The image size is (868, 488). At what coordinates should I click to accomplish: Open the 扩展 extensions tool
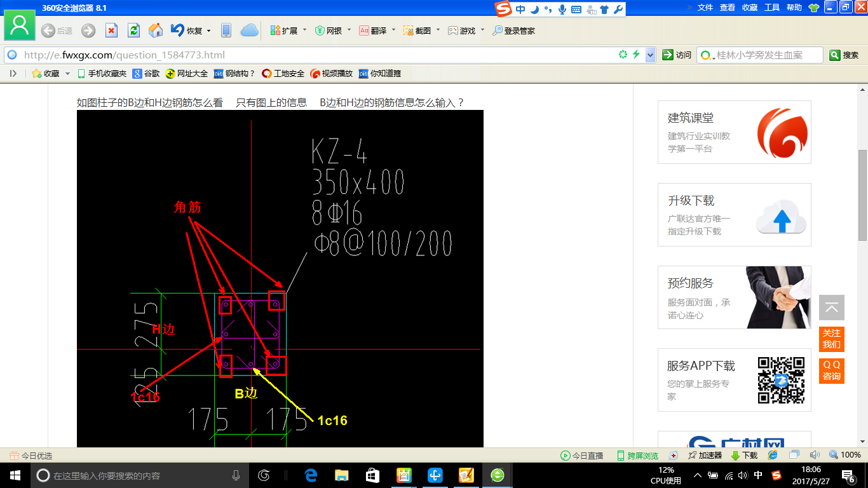(x=284, y=30)
